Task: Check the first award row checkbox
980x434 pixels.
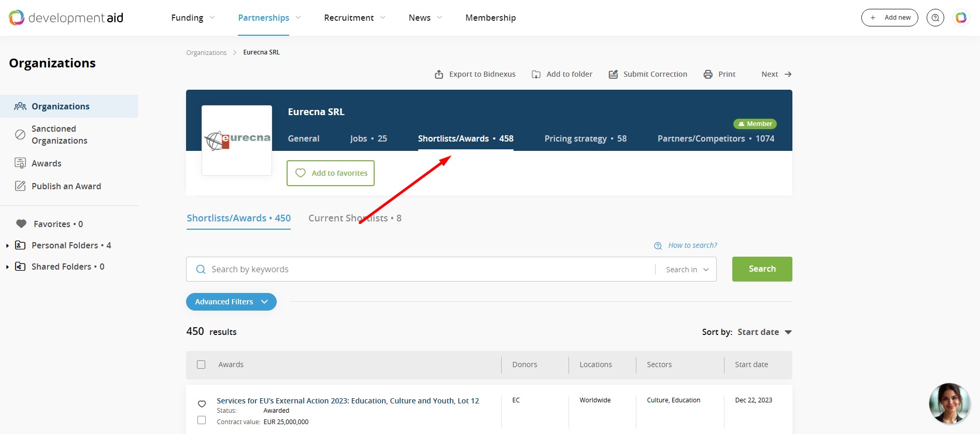Action: (x=202, y=420)
